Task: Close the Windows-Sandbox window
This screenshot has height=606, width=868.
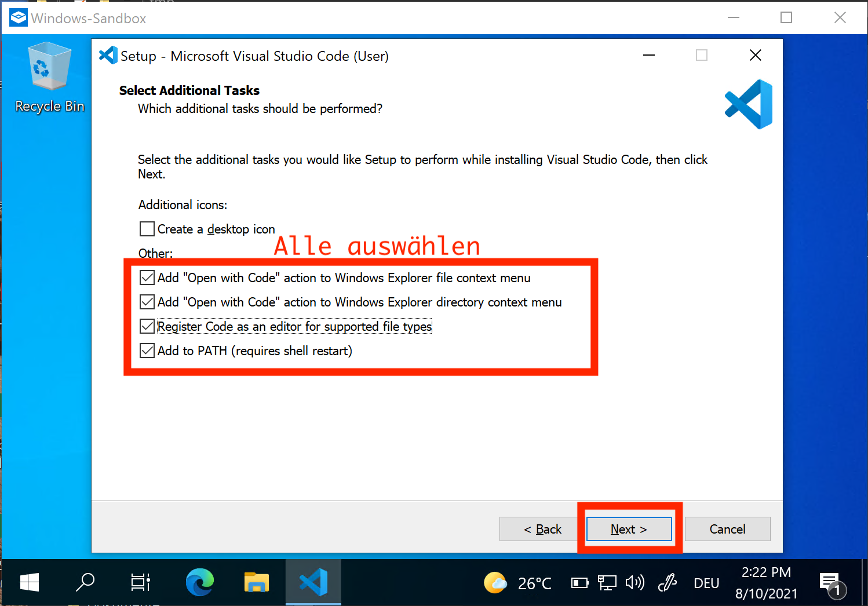Action: (840, 17)
